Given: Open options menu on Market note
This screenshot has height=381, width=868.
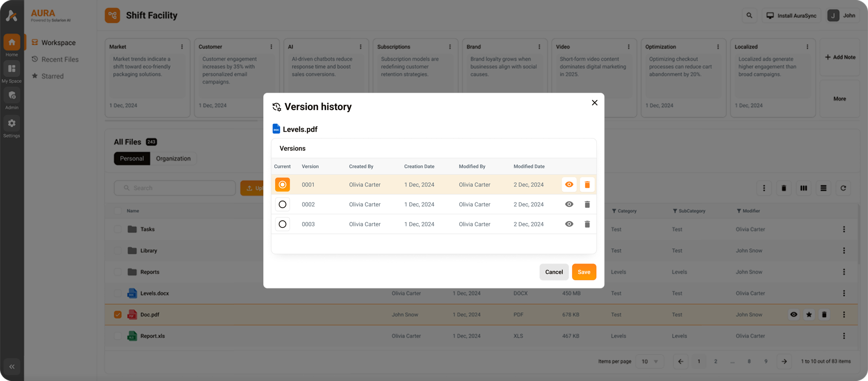Looking at the screenshot, I should click(x=182, y=47).
